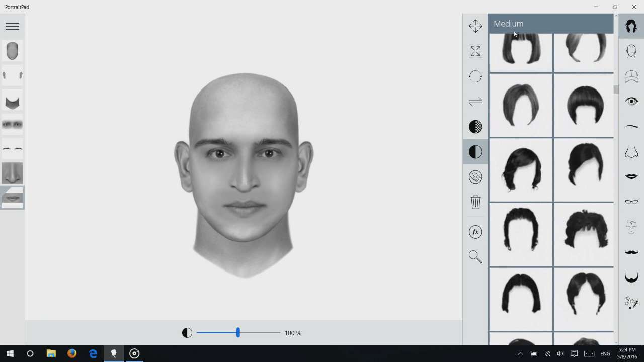The image size is (644, 362).
Task: Click the scroll-down arrow of the hair list
Action: coord(616,342)
